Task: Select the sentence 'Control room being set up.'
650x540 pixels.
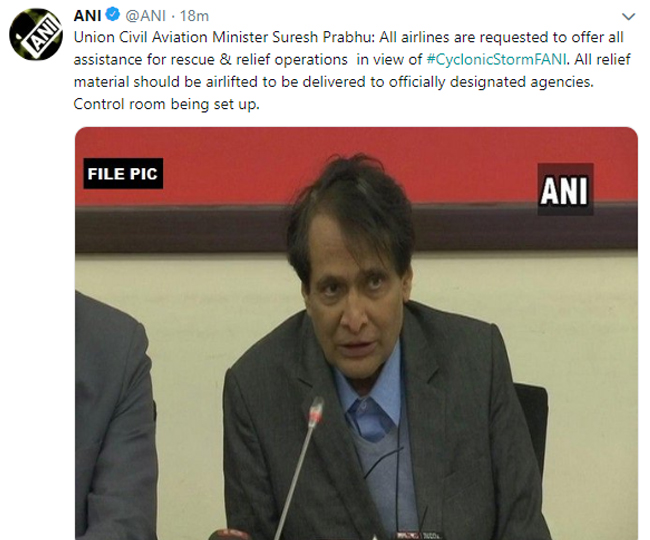Action: click(x=167, y=104)
